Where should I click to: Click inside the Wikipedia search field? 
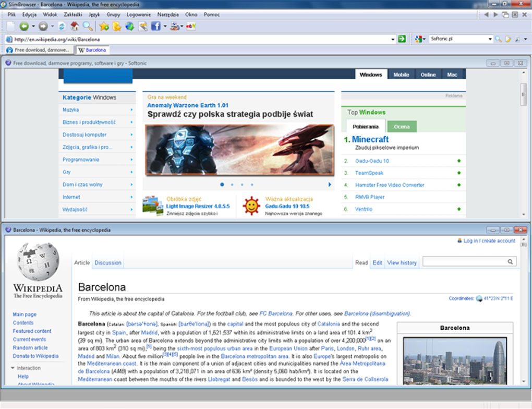pos(465,262)
